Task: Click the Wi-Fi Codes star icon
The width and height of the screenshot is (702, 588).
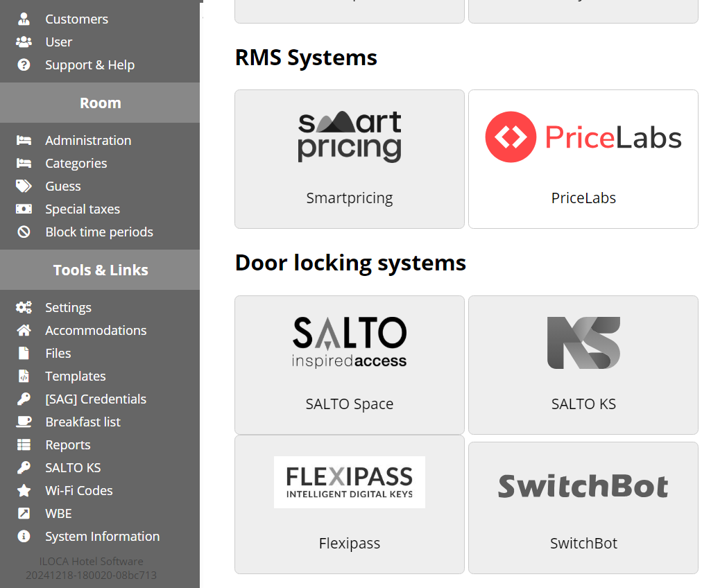Action: pyautogui.click(x=24, y=490)
